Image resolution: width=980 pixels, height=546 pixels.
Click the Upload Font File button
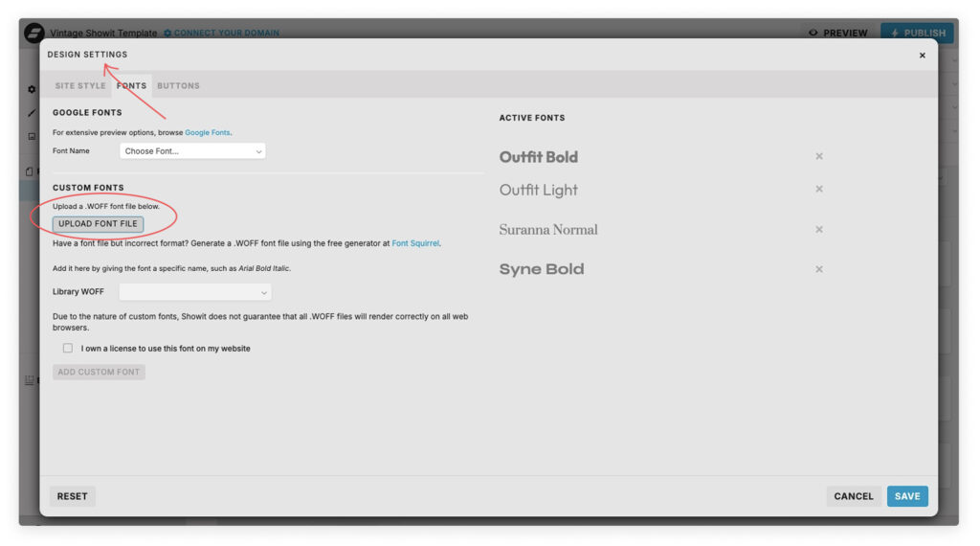[x=99, y=224]
